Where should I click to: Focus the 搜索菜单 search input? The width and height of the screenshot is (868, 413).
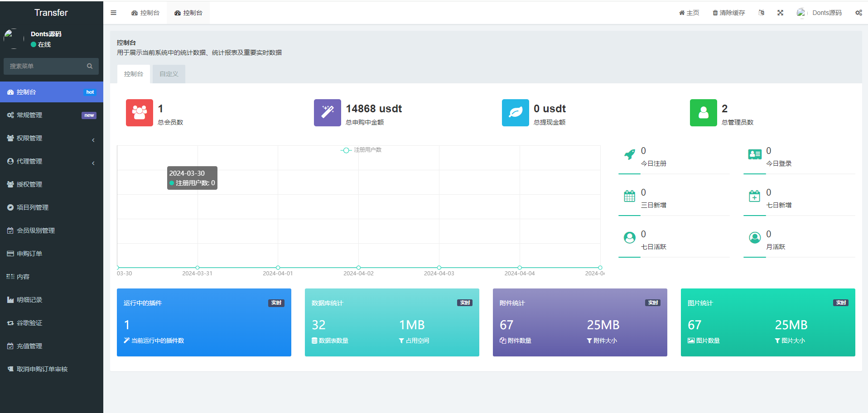tap(44, 66)
